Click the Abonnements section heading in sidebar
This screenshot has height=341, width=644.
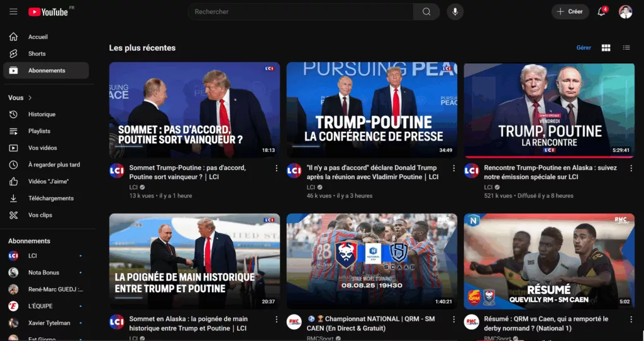[29, 241]
